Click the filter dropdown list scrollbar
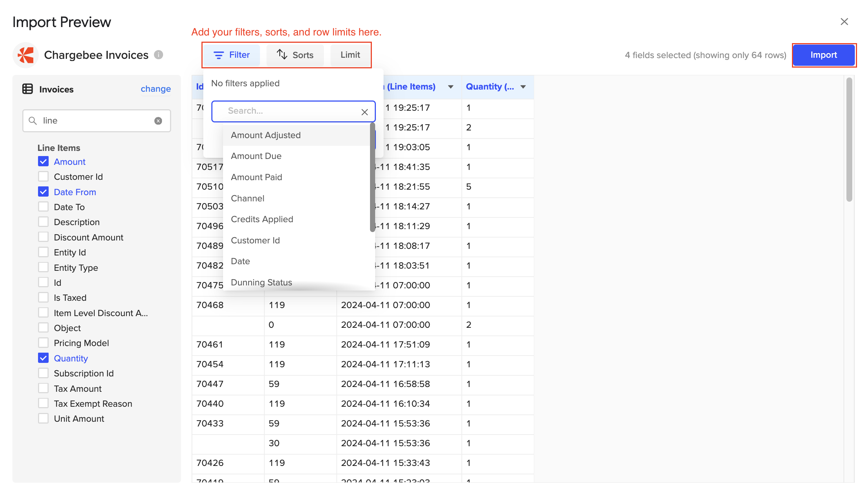The width and height of the screenshot is (868, 497). [372, 177]
